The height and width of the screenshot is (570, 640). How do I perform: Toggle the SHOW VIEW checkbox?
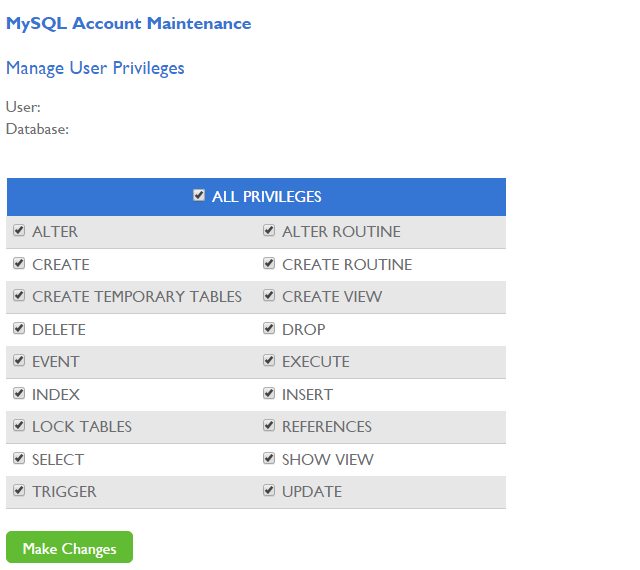coord(269,458)
